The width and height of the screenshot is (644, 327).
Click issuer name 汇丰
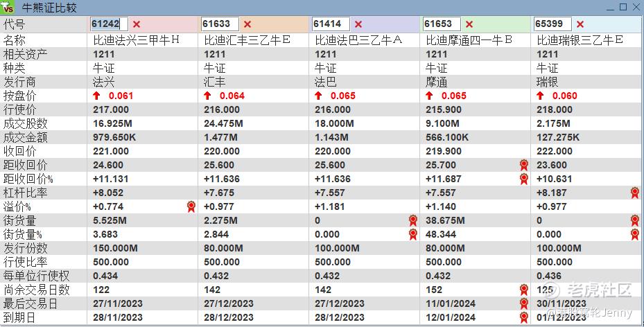coord(215,82)
